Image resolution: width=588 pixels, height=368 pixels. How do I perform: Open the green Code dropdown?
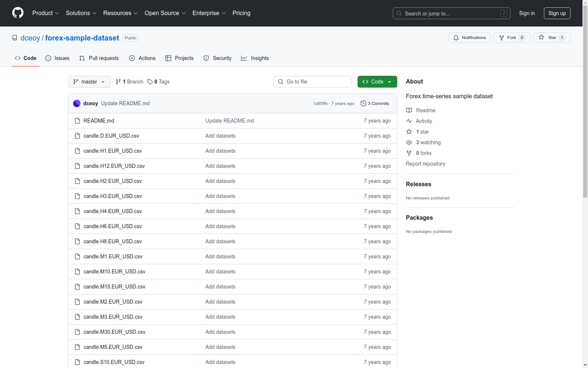pos(377,82)
